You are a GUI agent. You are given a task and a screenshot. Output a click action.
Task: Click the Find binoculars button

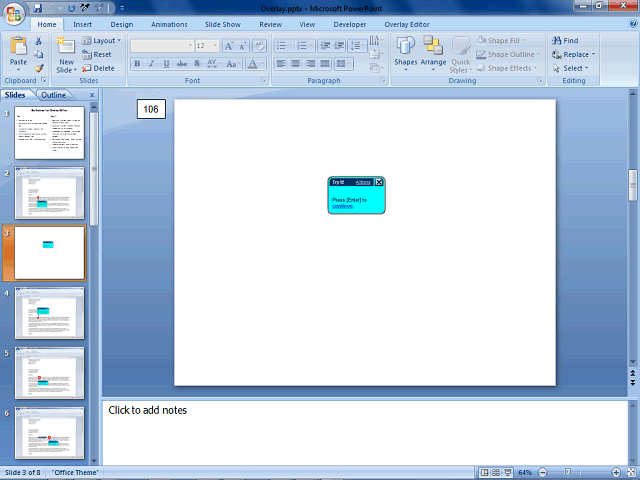tap(565, 40)
